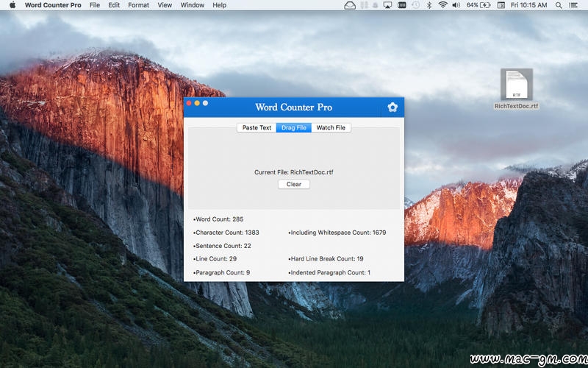
Task: Click the cloud inbox menu bar icon
Action: [350, 5]
